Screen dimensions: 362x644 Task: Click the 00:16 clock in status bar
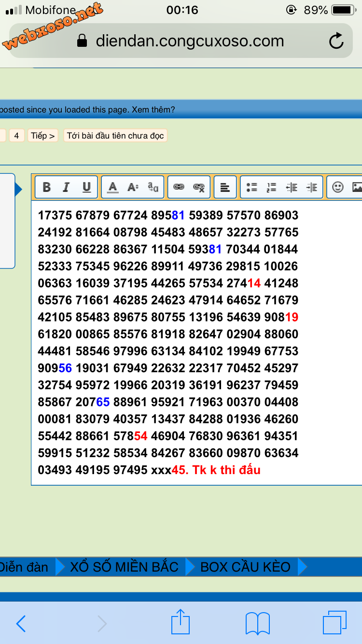click(182, 10)
